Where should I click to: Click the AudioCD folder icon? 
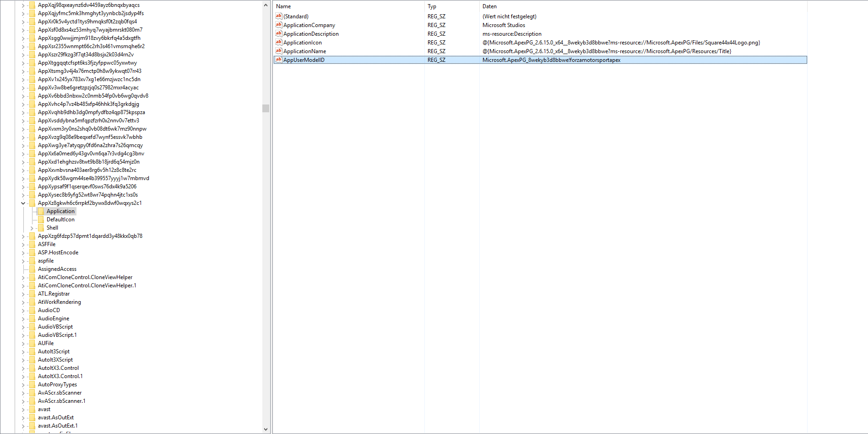(x=32, y=310)
